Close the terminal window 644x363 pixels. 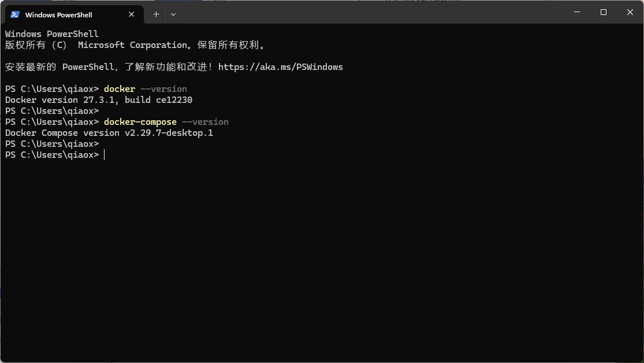point(630,12)
